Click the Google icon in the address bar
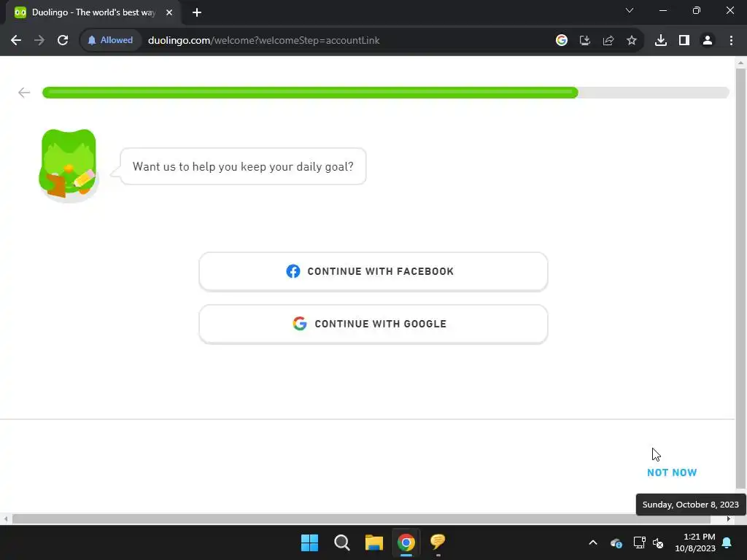This screenshot has height=560, width=747. click(561, 40)
